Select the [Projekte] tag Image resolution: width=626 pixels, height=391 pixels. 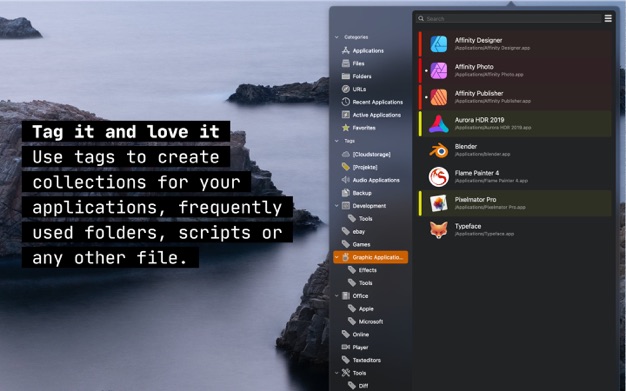(x=359, y=167)
